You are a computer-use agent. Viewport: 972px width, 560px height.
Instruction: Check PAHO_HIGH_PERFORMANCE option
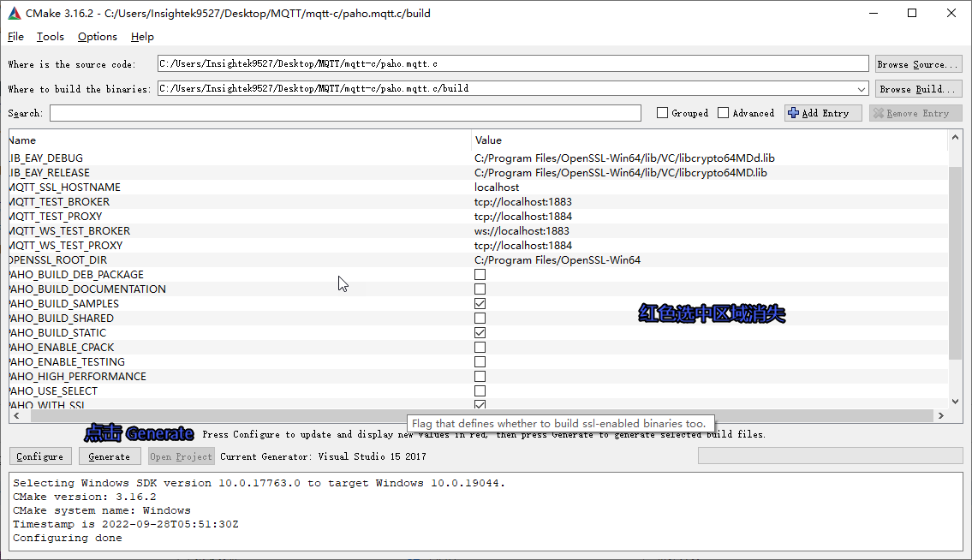(x=480, y=377)
